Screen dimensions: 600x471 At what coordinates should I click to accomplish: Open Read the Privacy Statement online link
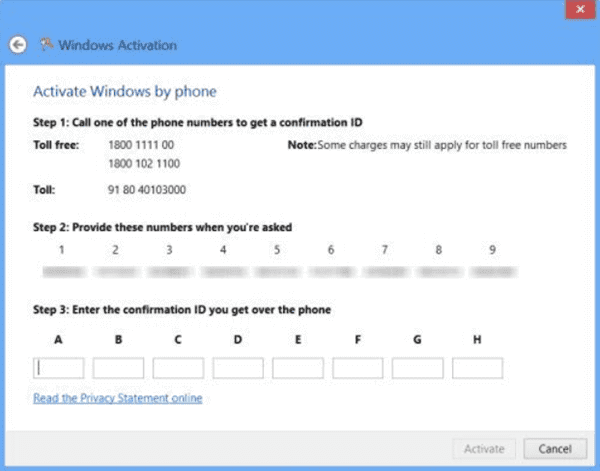(118, 398)
